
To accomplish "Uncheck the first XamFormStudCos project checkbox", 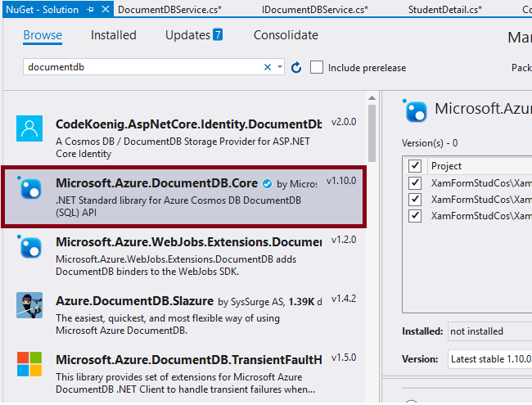I will click(x=415, y=183).
